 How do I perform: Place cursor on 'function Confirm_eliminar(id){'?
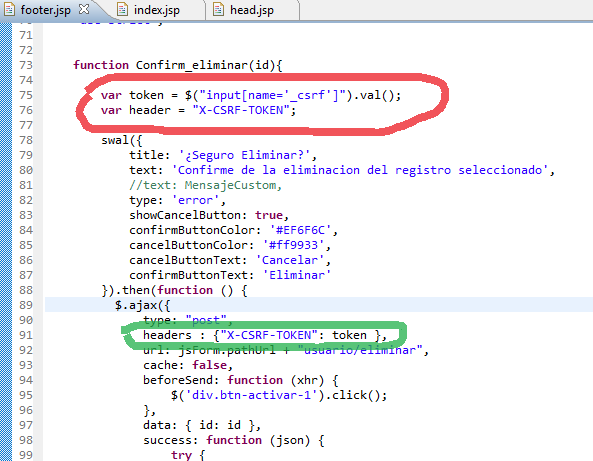(178, 65)
